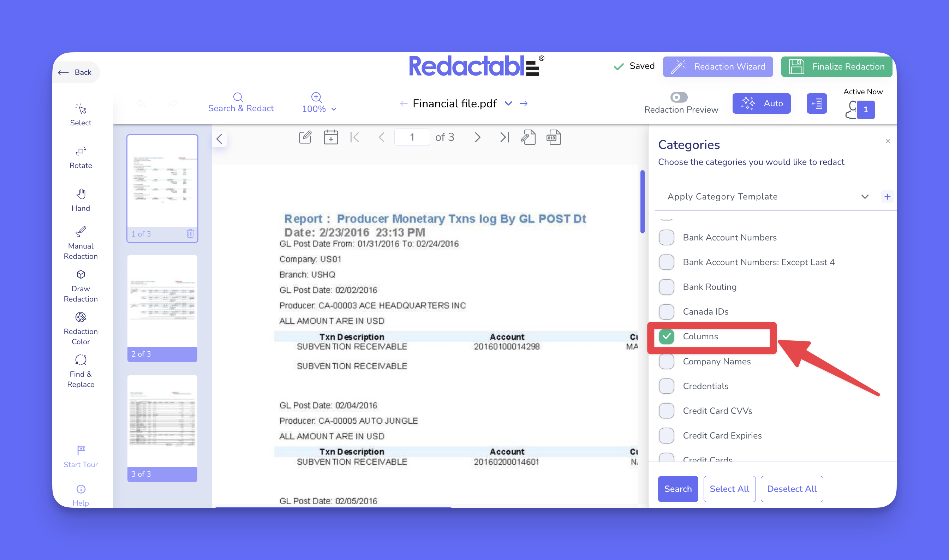Screen dimensions: 949x560
Task: Delete page 1 with trash icon
Action: point(190,234)
